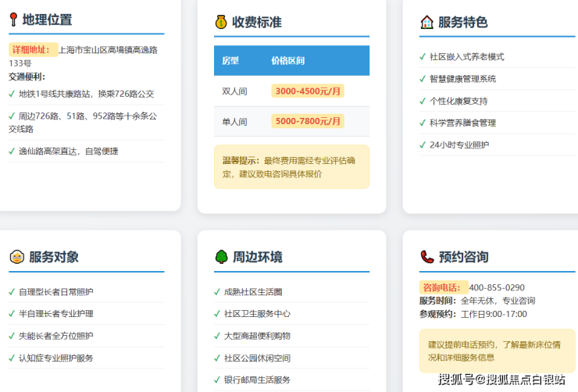
Task: Select the 价格区间 column header
Action: [x=287, y=61]
